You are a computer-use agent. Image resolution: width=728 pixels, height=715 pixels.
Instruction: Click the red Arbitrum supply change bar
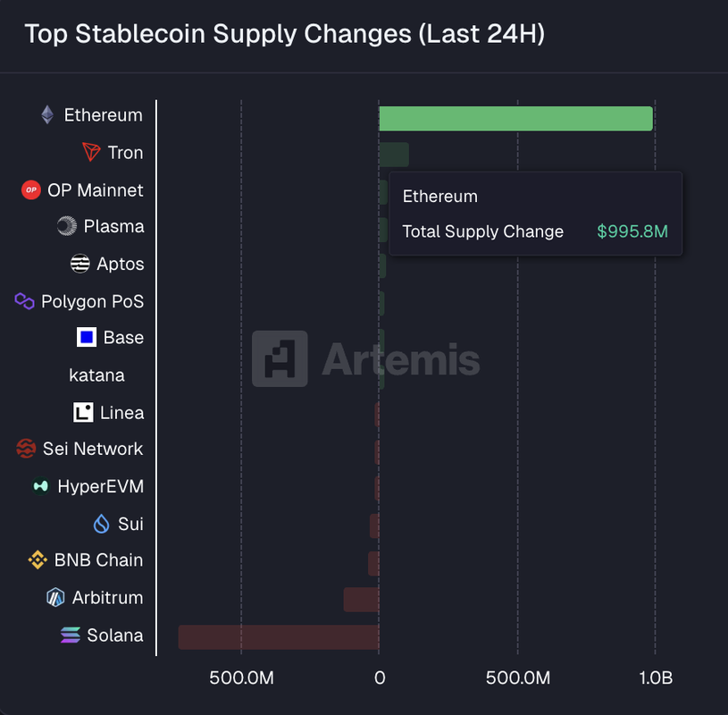click(x=361, y=600)
